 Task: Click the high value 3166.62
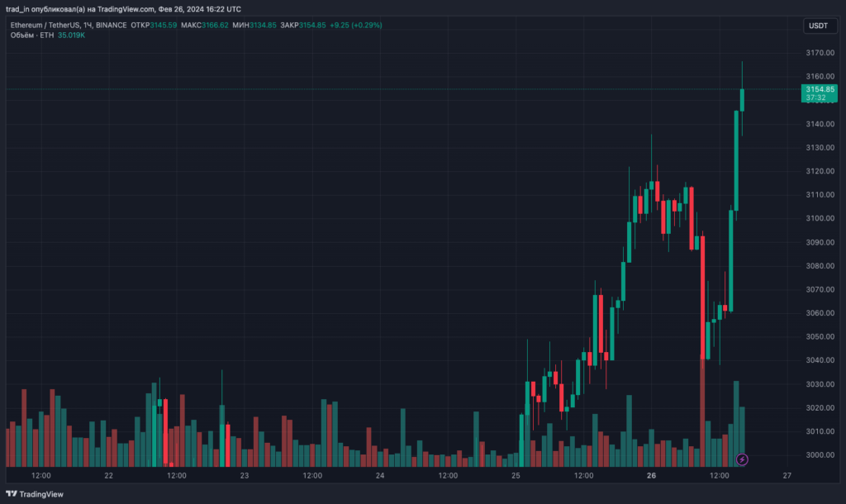click(215, 26)
